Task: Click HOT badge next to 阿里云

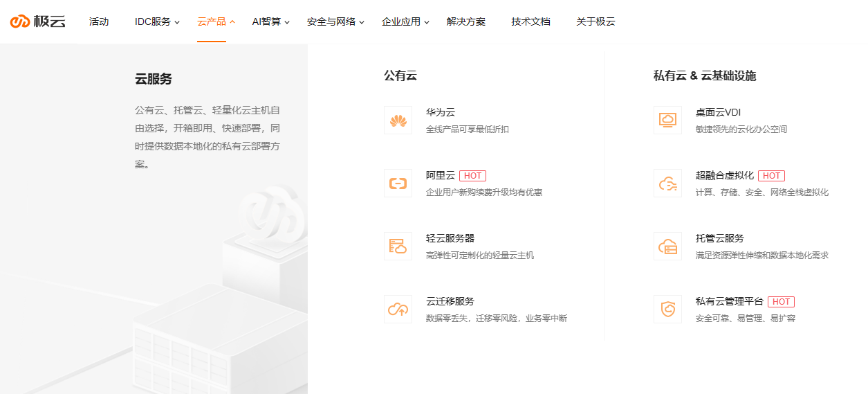Action: (472, 176)
